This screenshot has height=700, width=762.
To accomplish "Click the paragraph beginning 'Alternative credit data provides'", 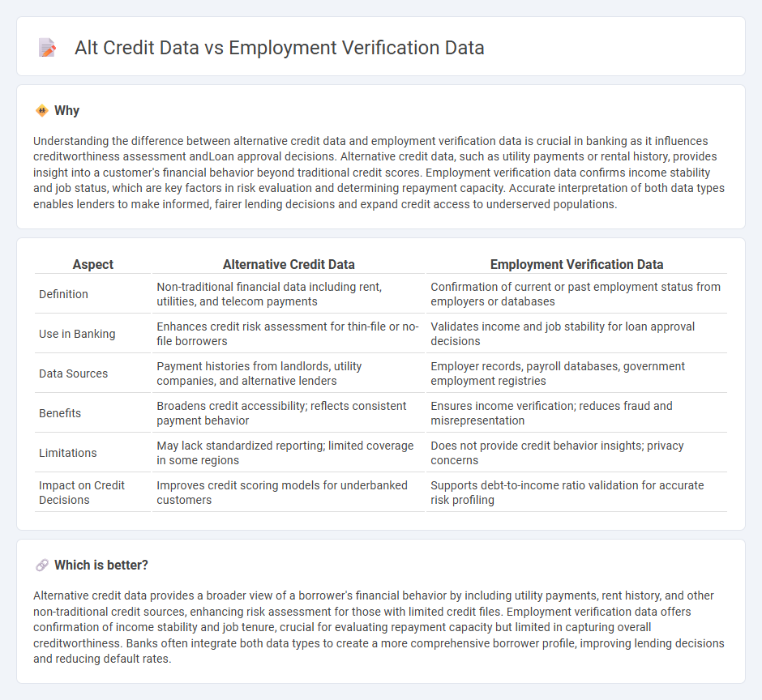I will pyautogui.click(x=379, y=627).
